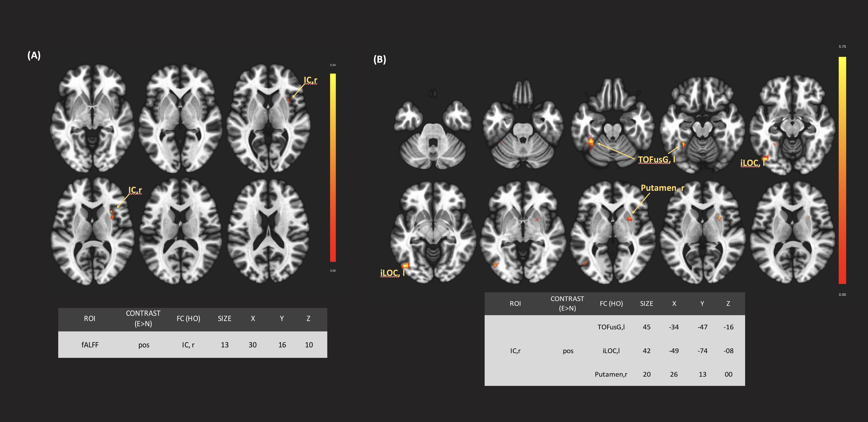Click the SIZE header in left table
868x422 pixels.
(224, 319)
